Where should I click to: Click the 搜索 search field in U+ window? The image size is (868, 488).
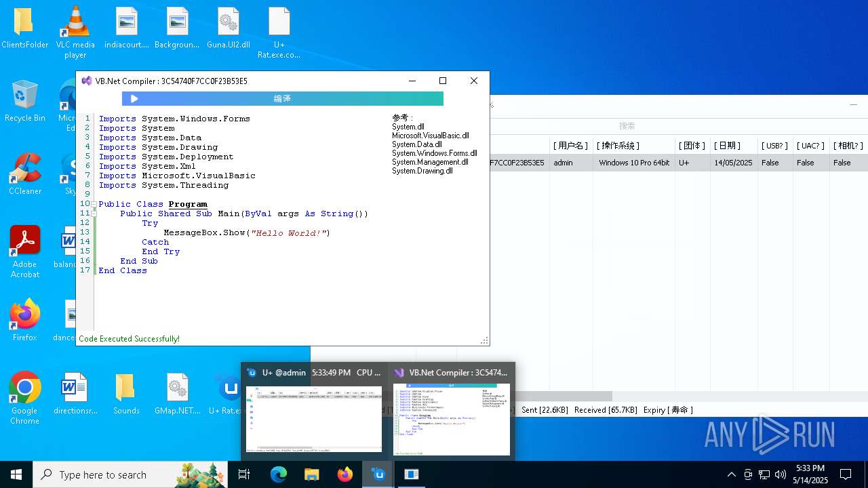(627, 126)
